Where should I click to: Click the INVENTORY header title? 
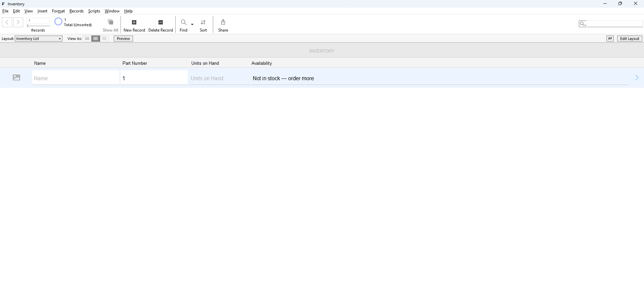click(322, 51)
